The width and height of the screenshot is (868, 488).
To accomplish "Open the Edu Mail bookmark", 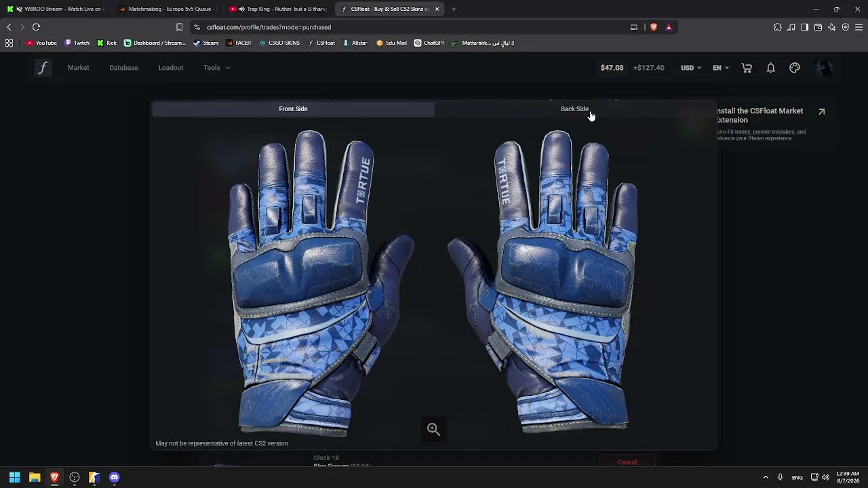I will pyautogui.click(x=391, y=43).
